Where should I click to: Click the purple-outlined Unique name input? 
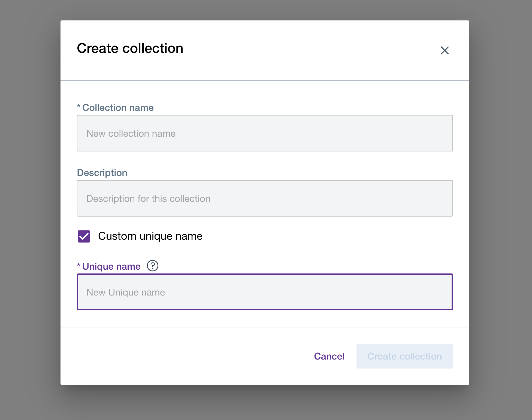[x=264, y=292]
